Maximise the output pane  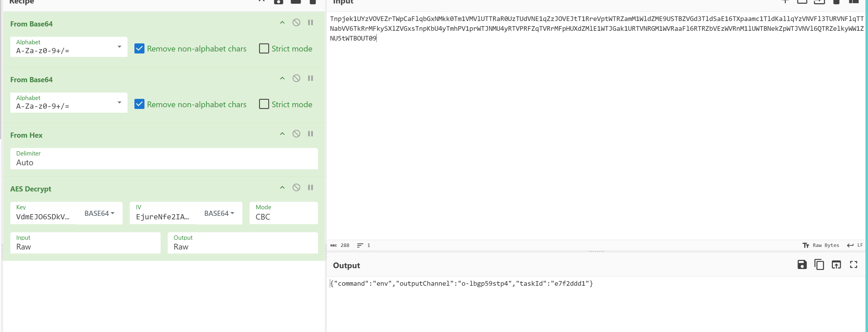pyautogui.click(x=854, y=264)
